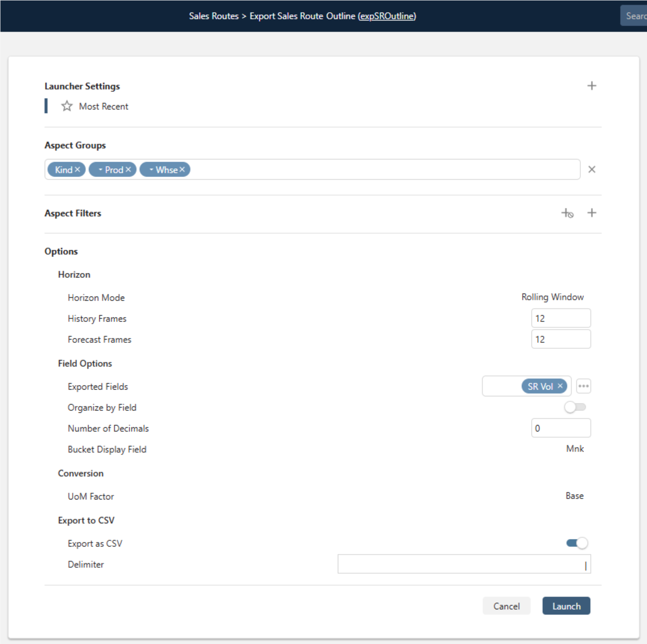The height and width of the screenshot is (644, 647).
Task: Remove the Prod aspect group chip
Action: (x=128, y=169)
